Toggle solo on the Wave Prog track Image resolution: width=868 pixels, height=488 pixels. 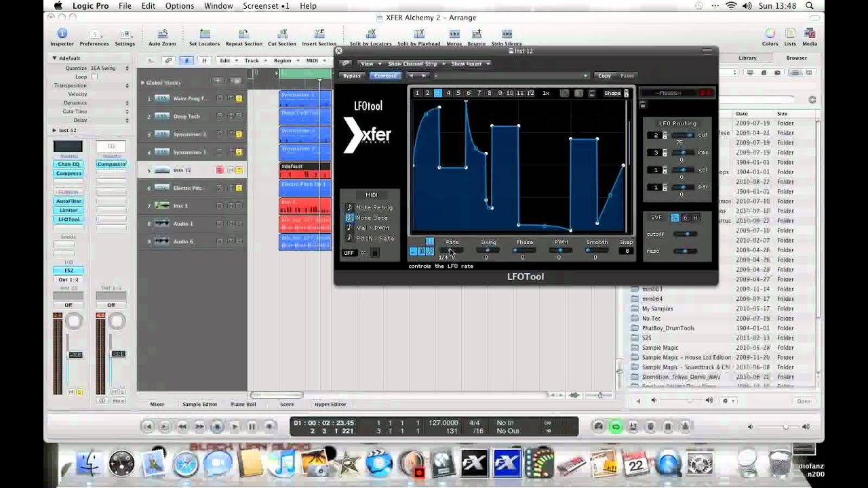point(239,98)
